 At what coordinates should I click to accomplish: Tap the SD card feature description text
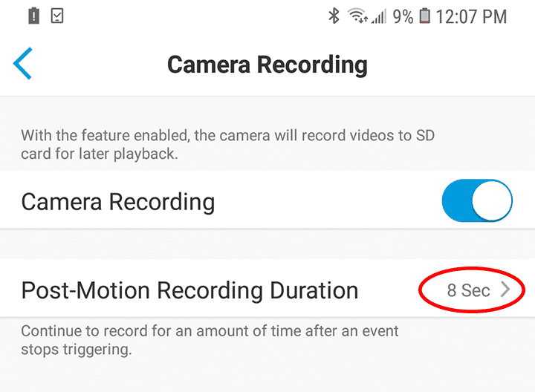(x=227, y=143)
